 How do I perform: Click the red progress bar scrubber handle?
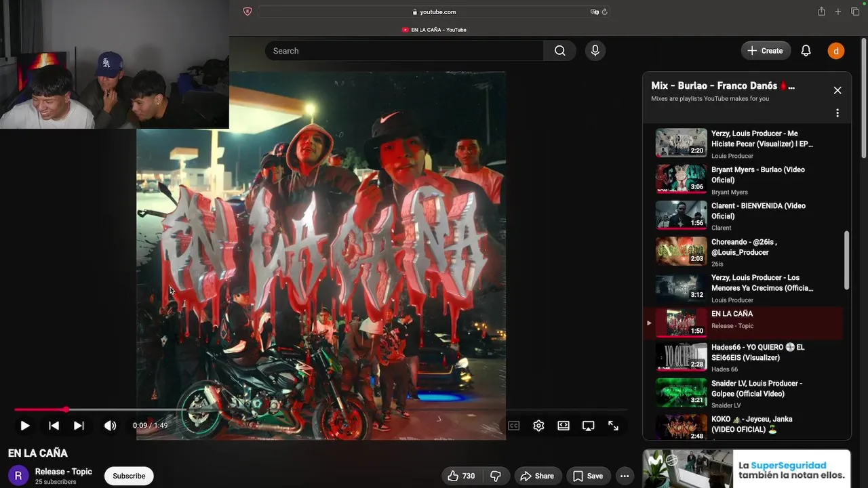(66, 409)
